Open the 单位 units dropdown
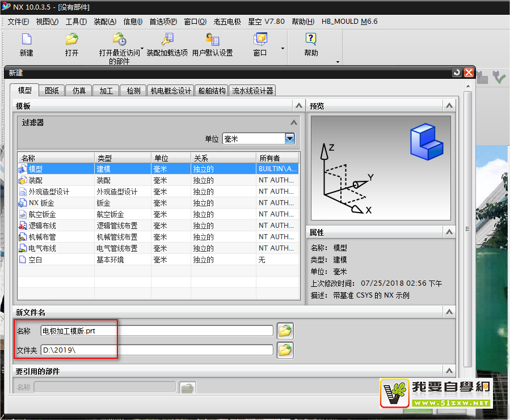Viewport: 510px width, 420px height. point(290,139)
